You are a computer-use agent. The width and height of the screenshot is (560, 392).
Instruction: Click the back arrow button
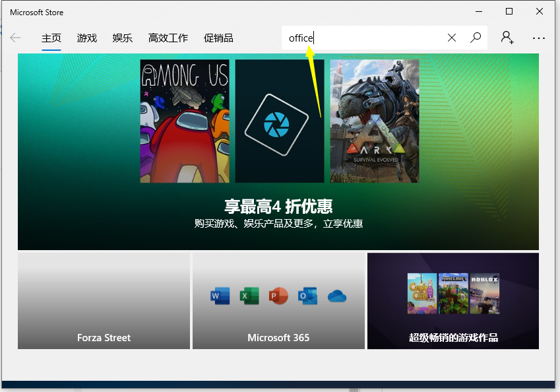pyautogui.click(x=15, y=38)
